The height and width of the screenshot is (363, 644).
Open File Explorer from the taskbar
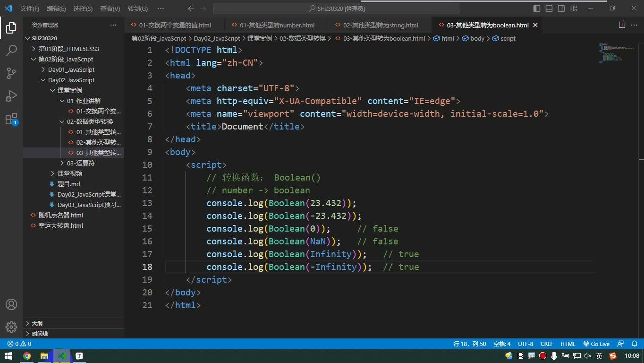pyautogui.click(x=44, y=356)
